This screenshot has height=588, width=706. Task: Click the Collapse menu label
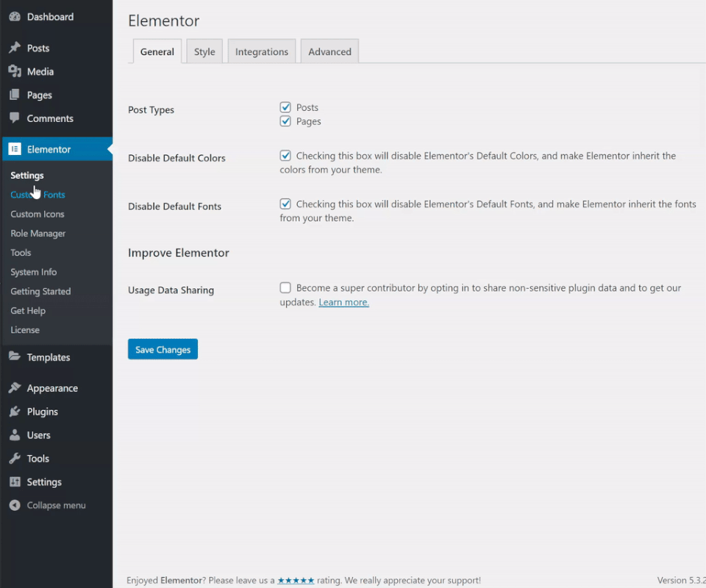click(56, 505)
